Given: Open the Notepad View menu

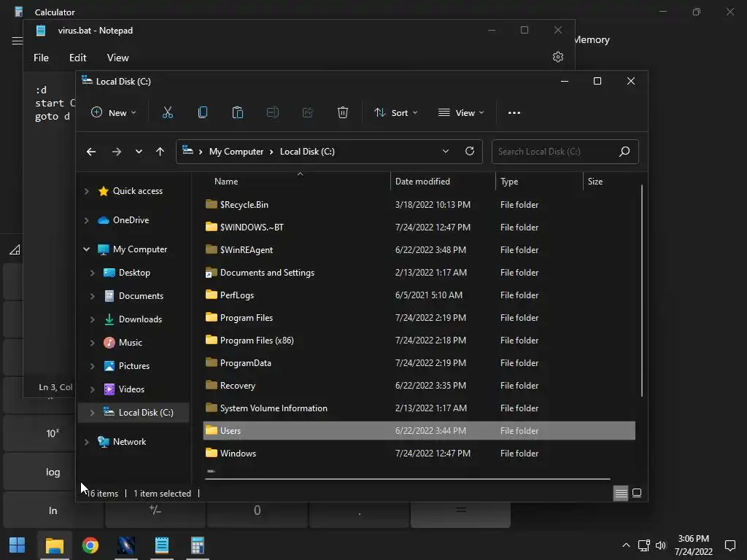Looking at the screenshot, I should click(117, 58).
